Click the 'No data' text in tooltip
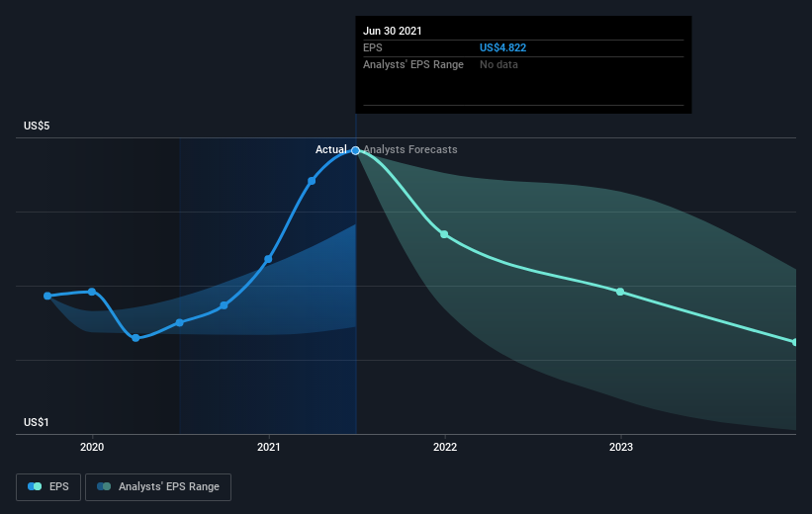Viewport: 812px width, 514px height. click(x=498, y=64)
